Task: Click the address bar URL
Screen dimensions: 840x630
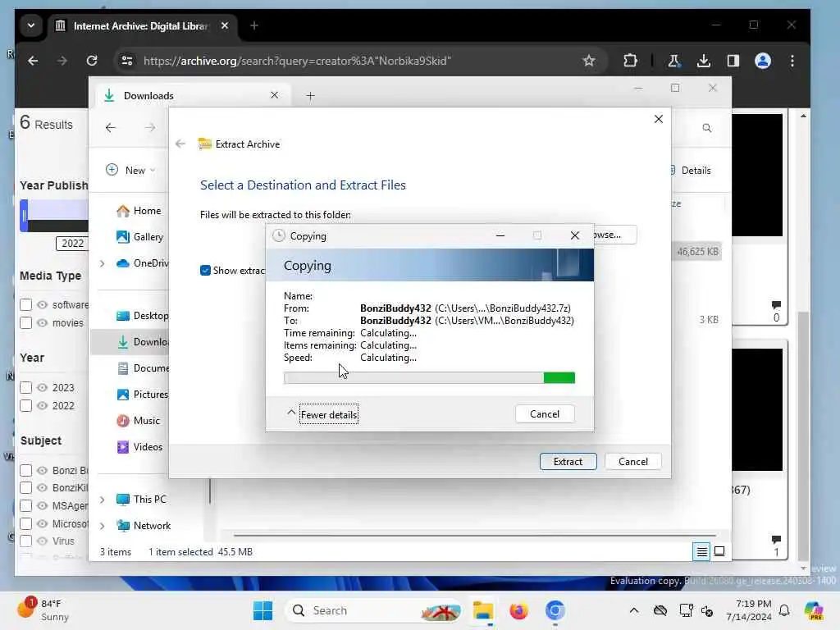Action: click(x=297, y=61)
